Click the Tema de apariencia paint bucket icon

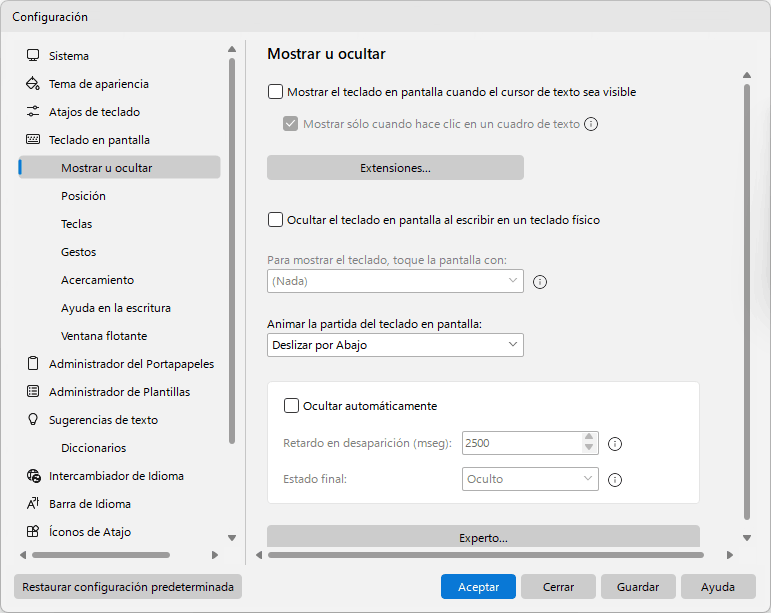point(33,83)
